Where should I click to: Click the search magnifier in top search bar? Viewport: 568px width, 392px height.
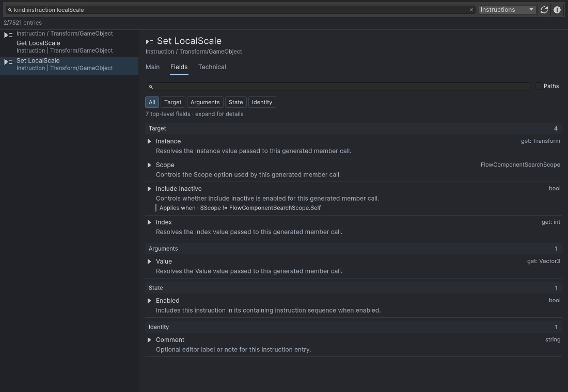pos(10,10)
